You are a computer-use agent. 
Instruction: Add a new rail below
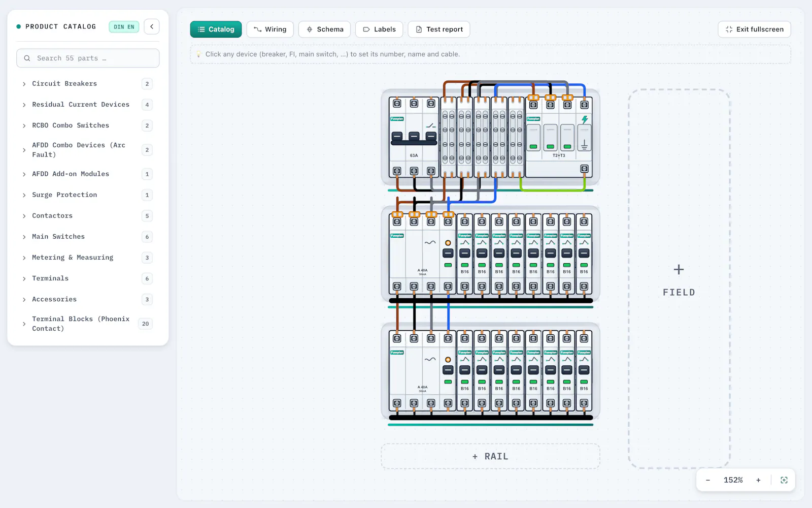pyautogui.click(x=490, y=456)
